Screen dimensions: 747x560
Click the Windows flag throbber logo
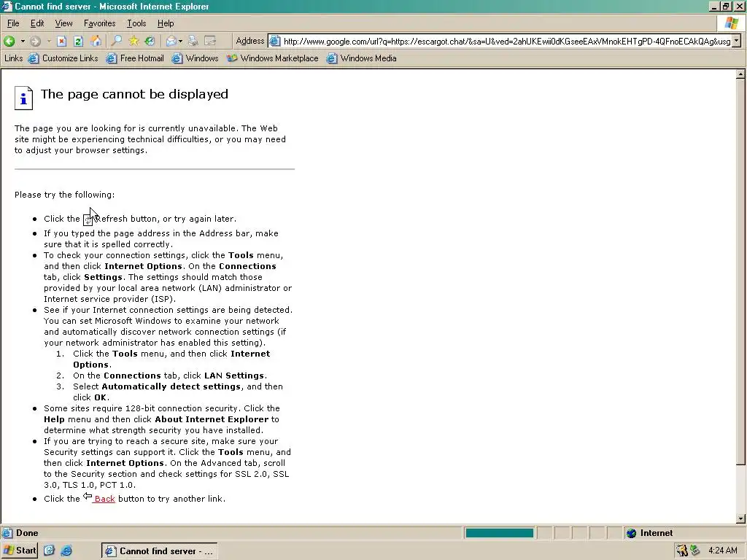tap(732, 23)
